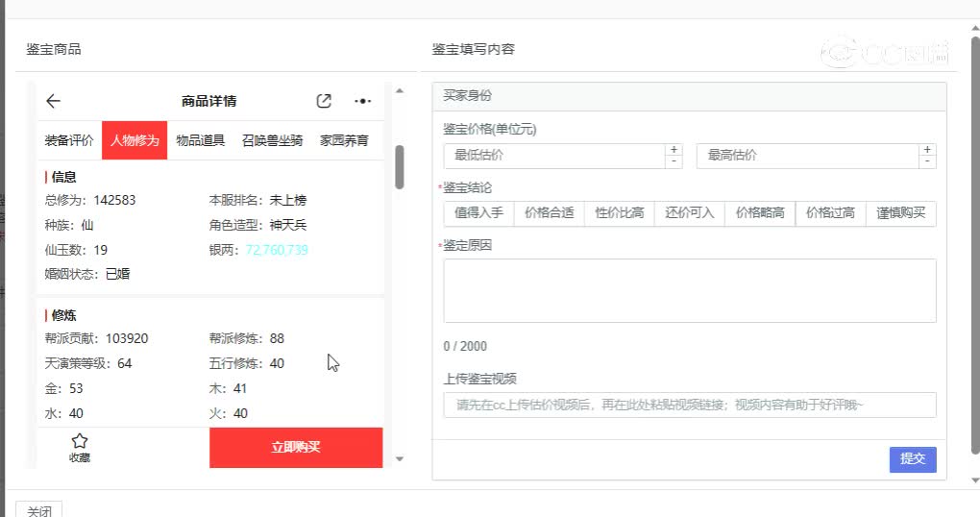Switch to the 装备评价 tab
The width and height of the screenshot is (980, 517).
[x=69, y=140]
